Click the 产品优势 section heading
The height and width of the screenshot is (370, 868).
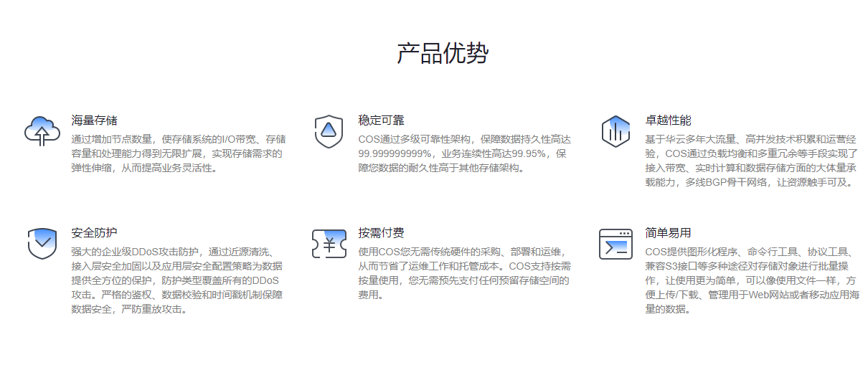pyautogui.click(x=443, y=54)
